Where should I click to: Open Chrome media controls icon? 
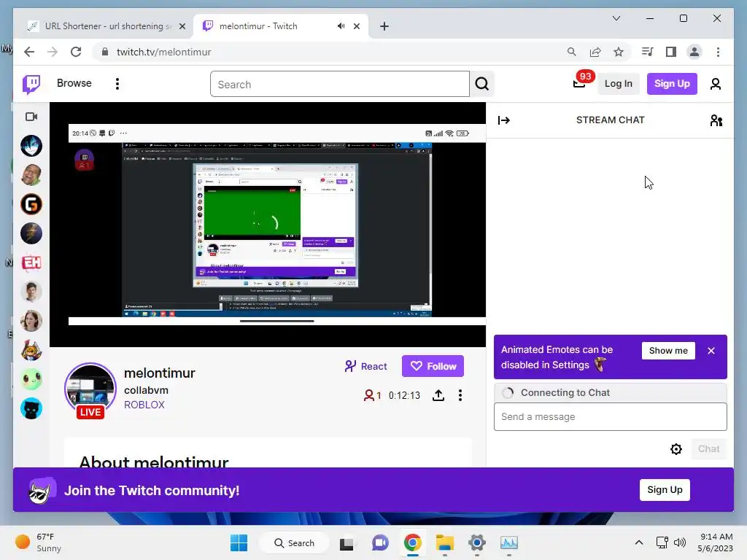[x=648, y=52]
